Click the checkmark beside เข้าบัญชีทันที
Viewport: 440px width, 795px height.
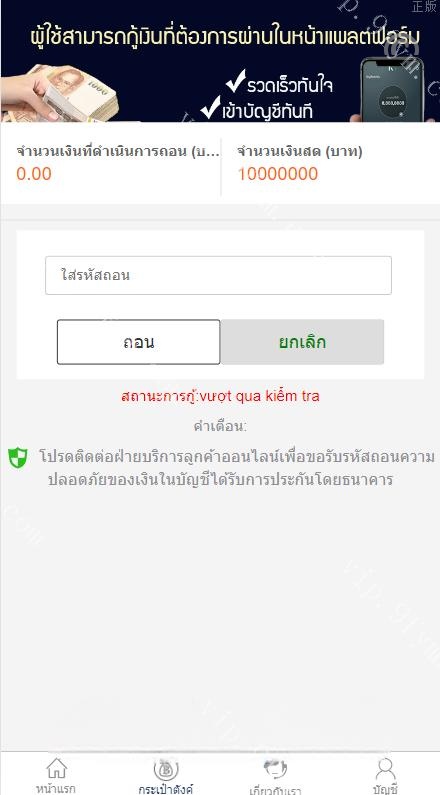[x=210, y=107]
